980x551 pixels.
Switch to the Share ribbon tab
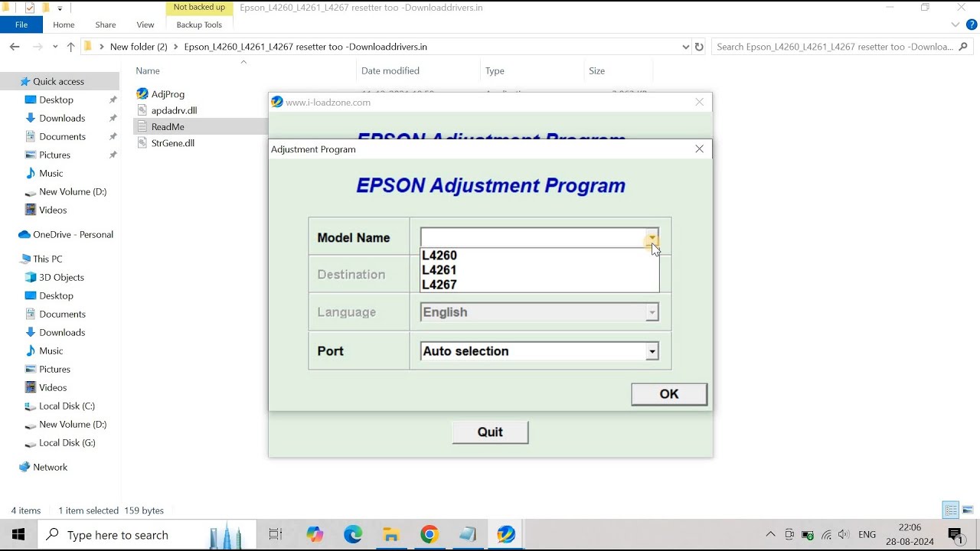coord(106,24)
